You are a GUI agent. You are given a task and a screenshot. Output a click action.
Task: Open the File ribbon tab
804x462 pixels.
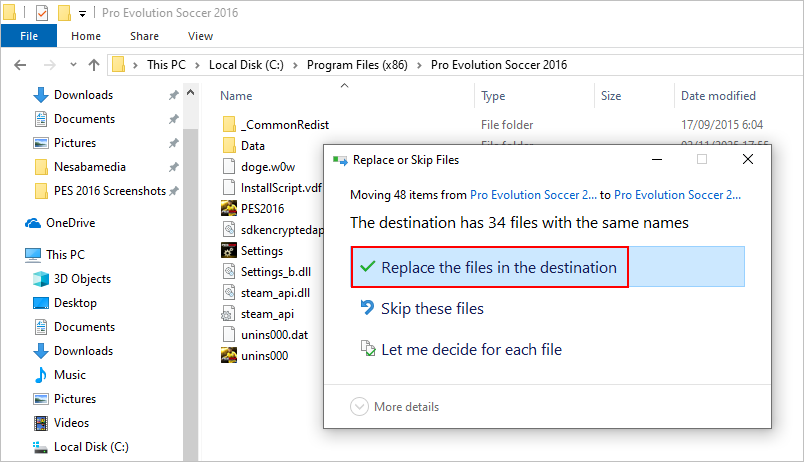[29, 36]
